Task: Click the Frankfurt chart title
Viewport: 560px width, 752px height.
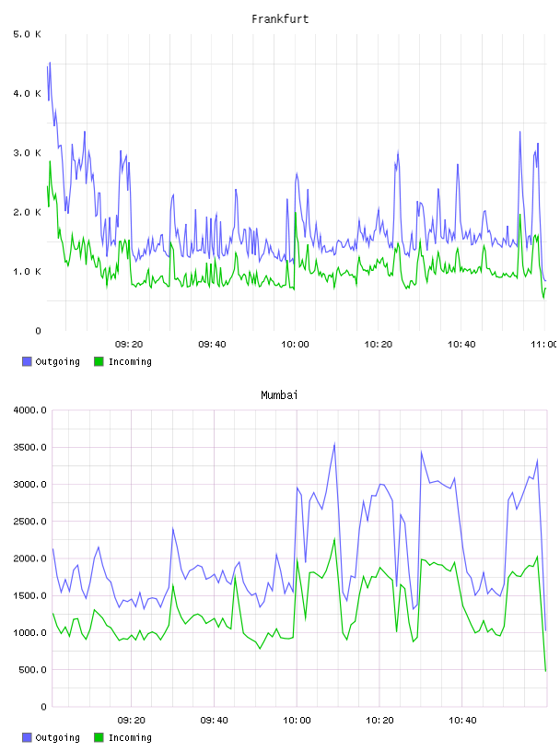Action: (x=280, y=19)
